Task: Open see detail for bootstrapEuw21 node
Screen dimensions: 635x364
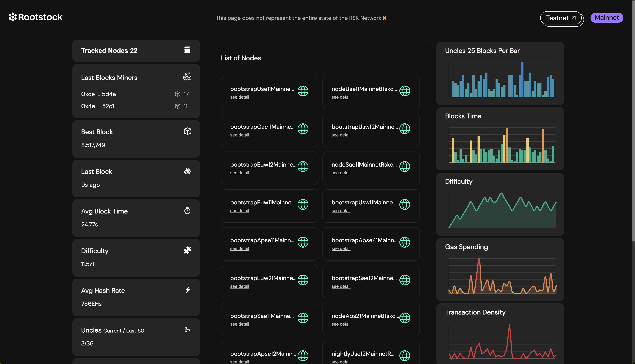Action: (x=239, y=286)
